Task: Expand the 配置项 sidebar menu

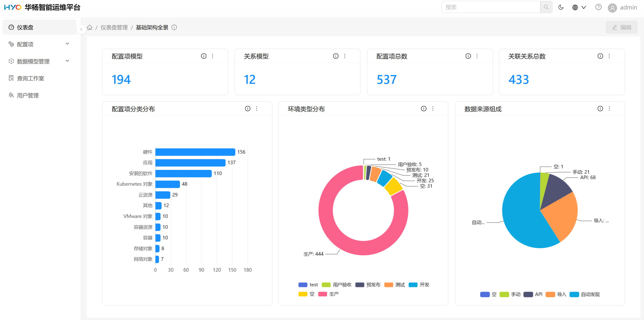Action: tap(39, 44)
